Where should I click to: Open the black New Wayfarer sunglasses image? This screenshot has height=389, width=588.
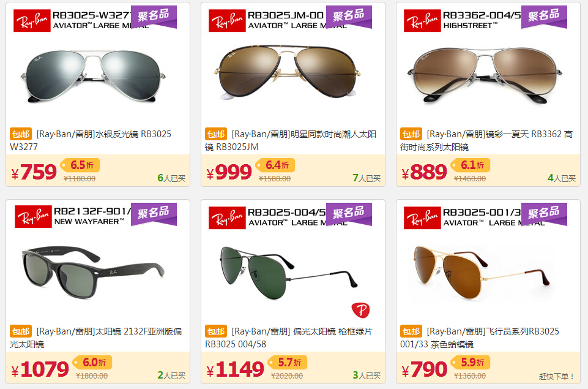point(92,272)
